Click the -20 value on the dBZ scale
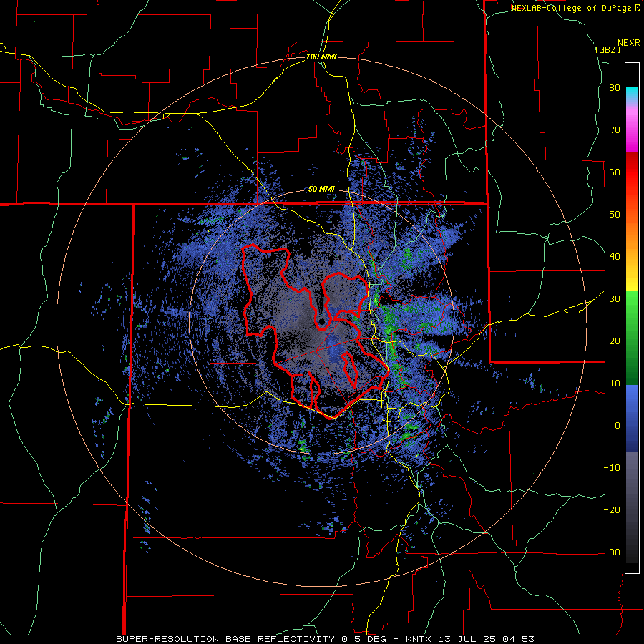The width and height of the screenshot is (644, 644). (612, 510)
